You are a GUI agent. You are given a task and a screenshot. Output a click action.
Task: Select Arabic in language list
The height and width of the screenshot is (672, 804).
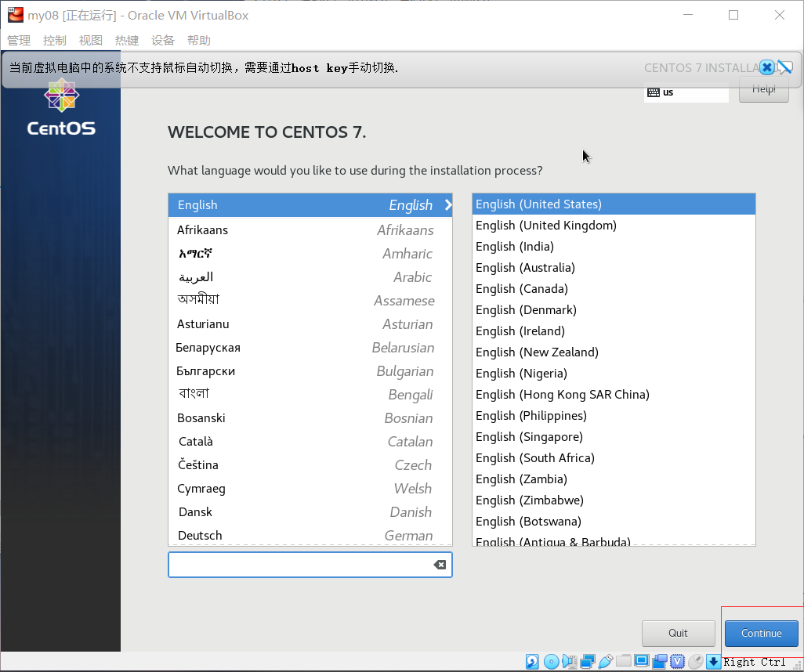pos(310,277)
